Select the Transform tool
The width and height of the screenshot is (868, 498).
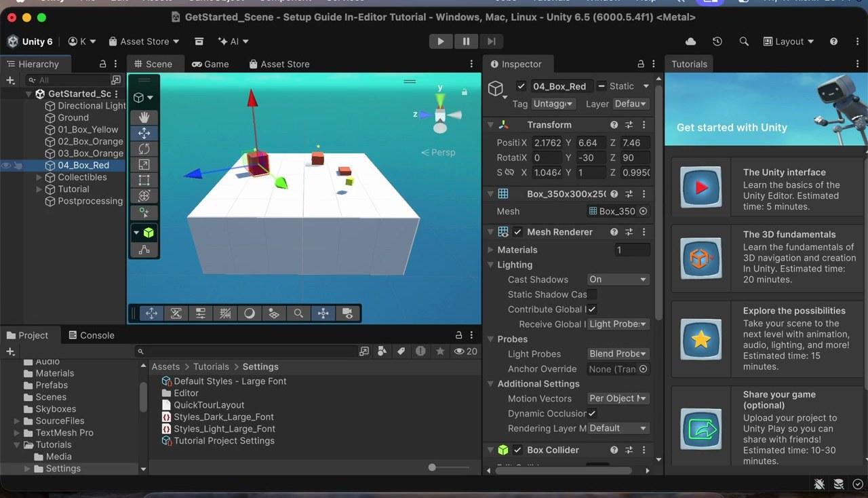pos(144,195)
